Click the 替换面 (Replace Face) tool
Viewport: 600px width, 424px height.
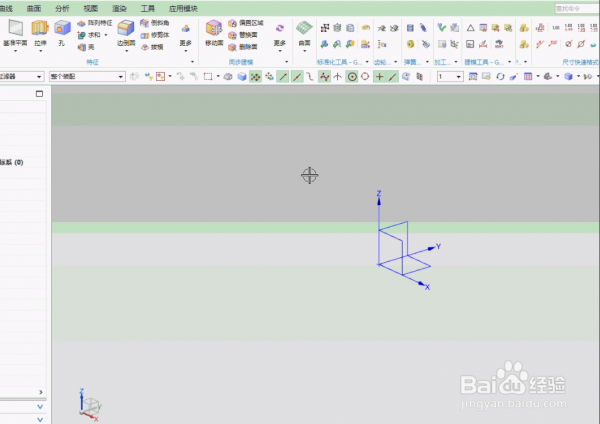pos(246,34)
